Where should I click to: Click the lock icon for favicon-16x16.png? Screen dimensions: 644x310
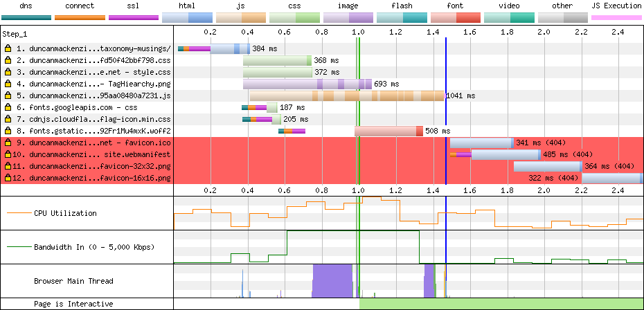[8, 179]
